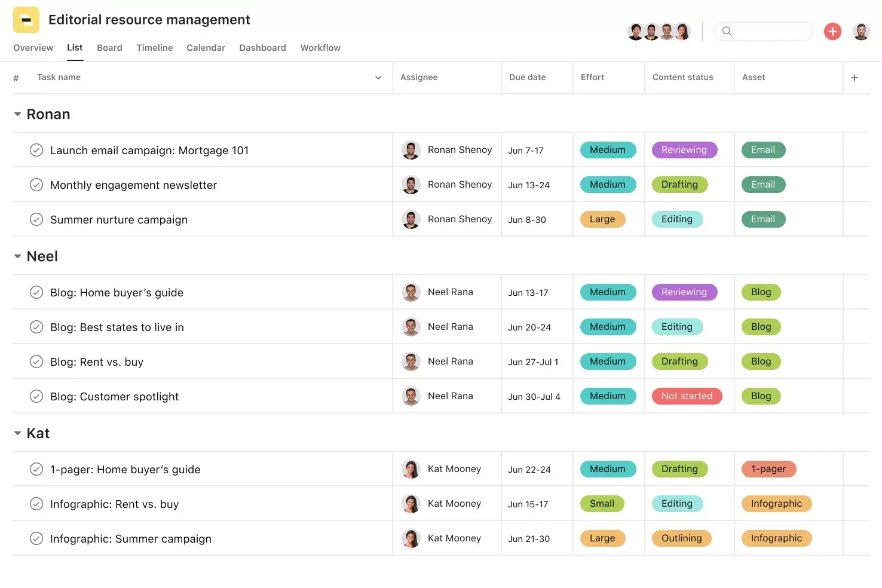Add a new column with the plus icon

(855, 77)
